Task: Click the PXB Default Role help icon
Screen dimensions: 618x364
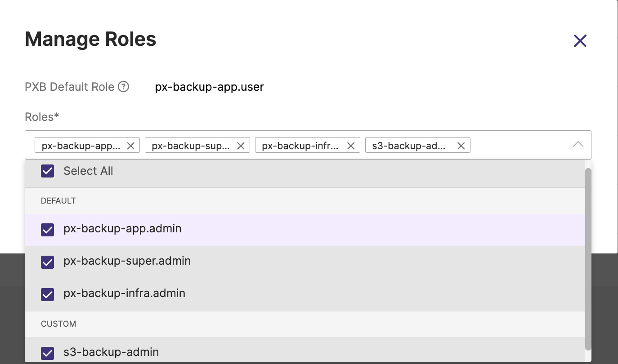Action: pyautogui.click(x=123, y=87)
